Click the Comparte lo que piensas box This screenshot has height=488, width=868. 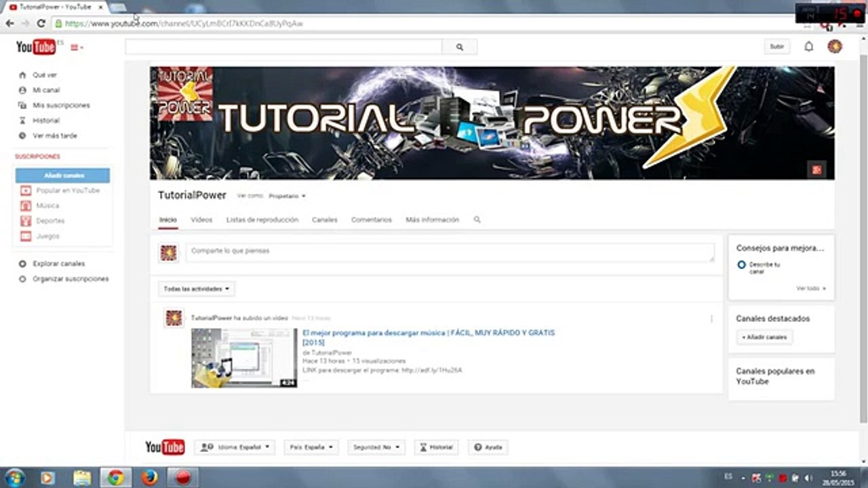(450, 252)
